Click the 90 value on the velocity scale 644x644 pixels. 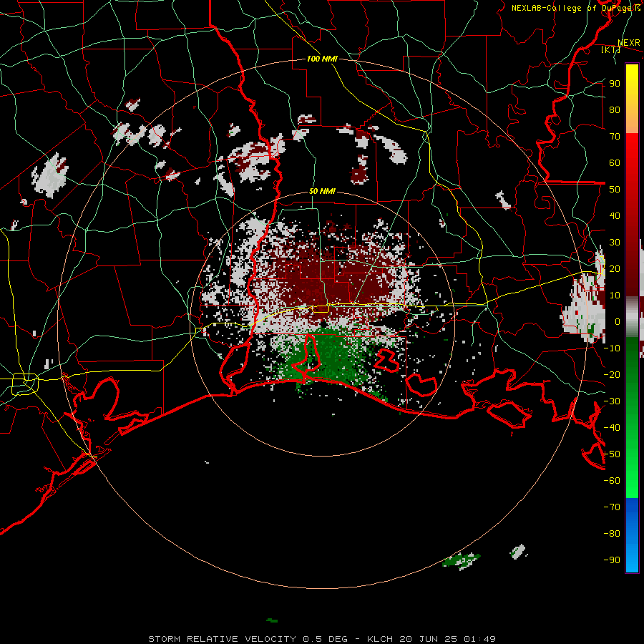tap(615, 84)
